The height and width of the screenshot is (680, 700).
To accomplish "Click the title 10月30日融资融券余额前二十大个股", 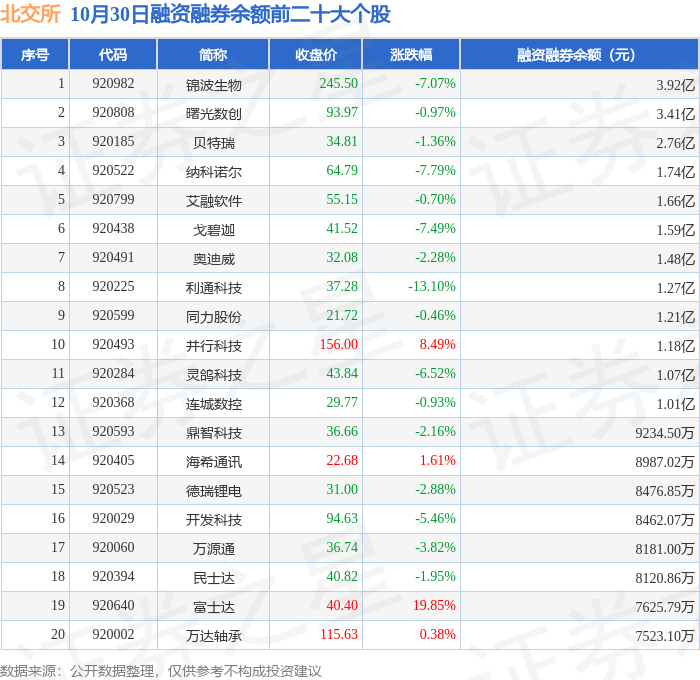I will pyautogui.click(x=230, y=14).
